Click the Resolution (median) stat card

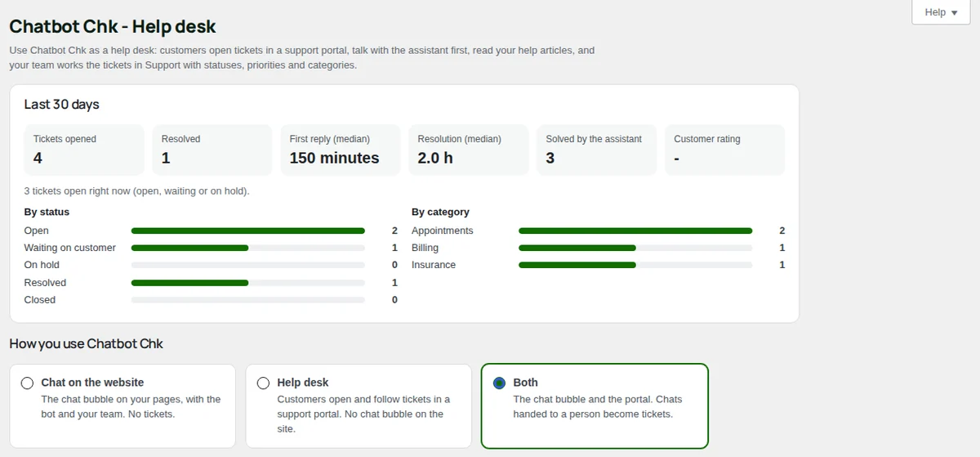pyautogui.click(x=469, y=150)
